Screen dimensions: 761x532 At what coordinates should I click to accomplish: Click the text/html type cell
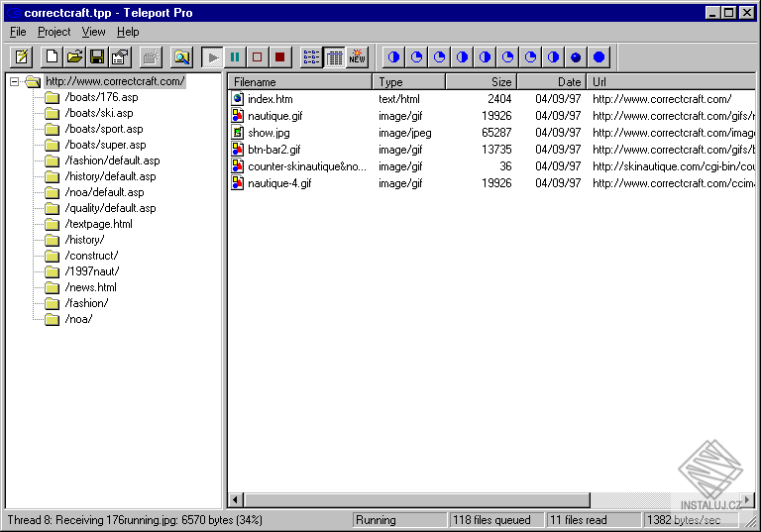coord(399,99)
